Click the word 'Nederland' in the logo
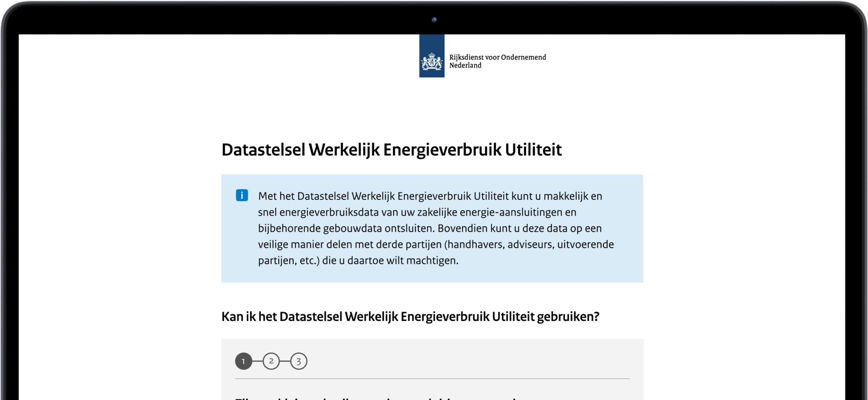The image size is (868, 400). (465, 65)
